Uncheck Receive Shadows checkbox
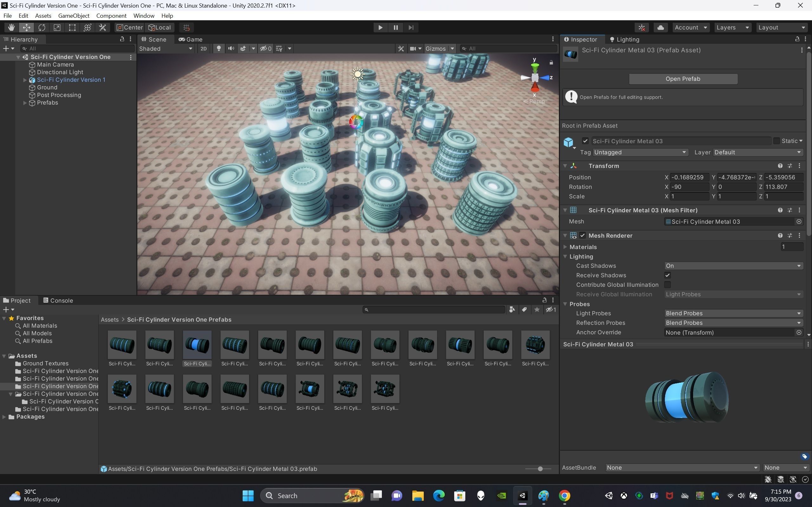812x507 pixels. 667,275
